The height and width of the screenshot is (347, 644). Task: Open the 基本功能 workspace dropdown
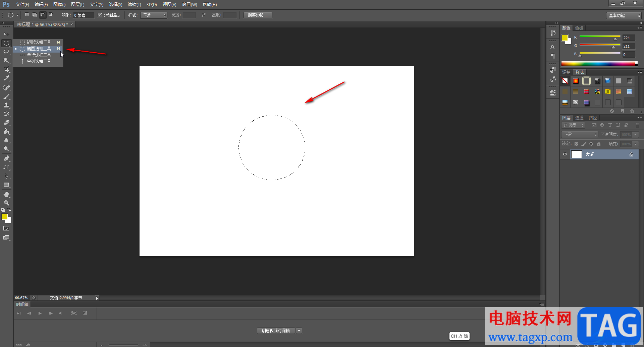pos(624,15)
